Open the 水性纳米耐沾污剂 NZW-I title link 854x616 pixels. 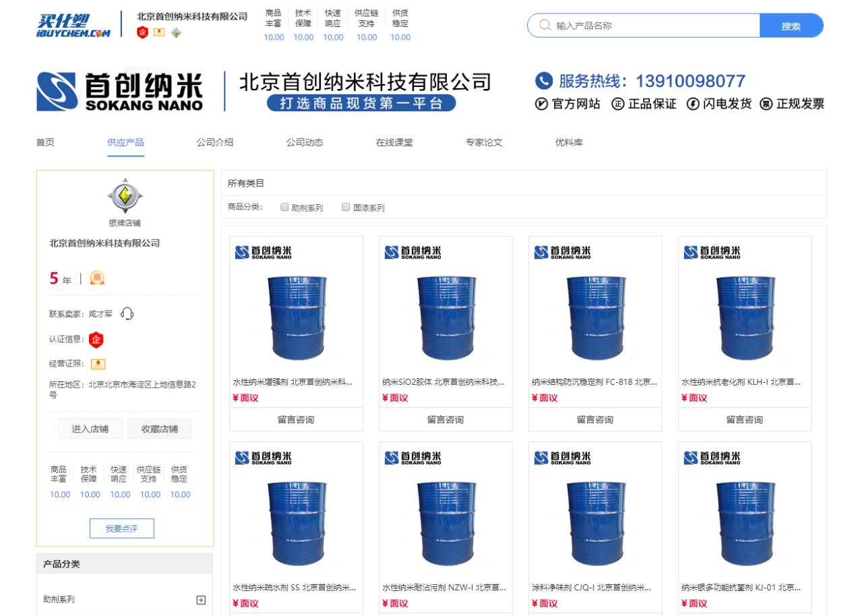tap(444, 588)
